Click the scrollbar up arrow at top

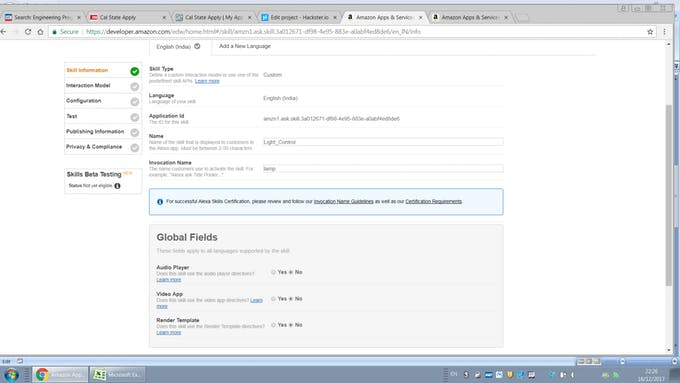(x=669, y=44)
